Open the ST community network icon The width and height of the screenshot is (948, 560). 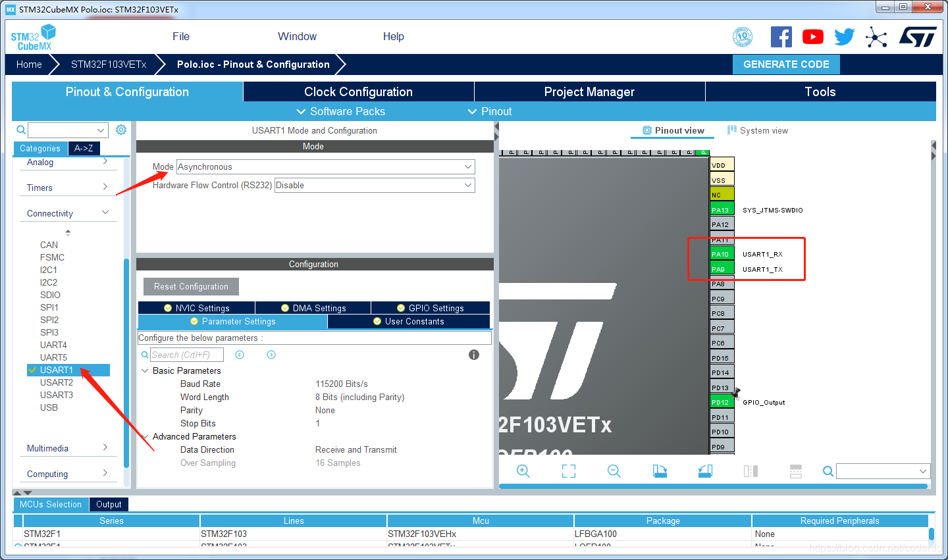876,37
